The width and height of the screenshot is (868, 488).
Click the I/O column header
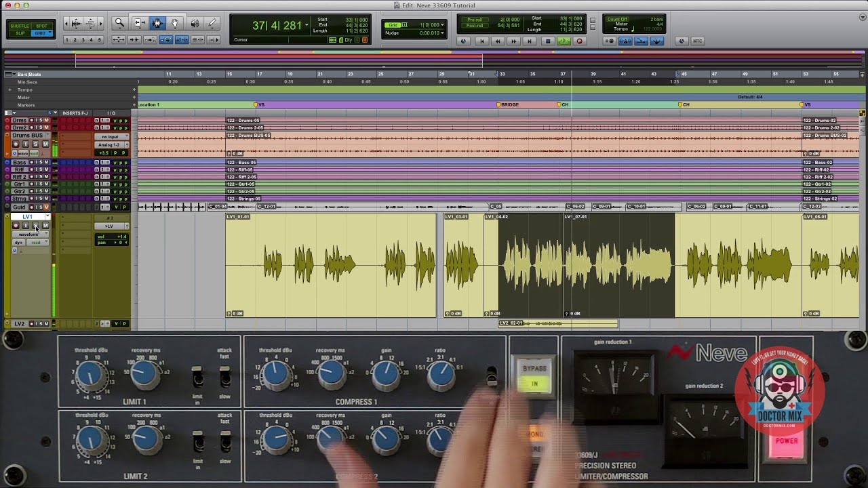click(x=111, y=113)
